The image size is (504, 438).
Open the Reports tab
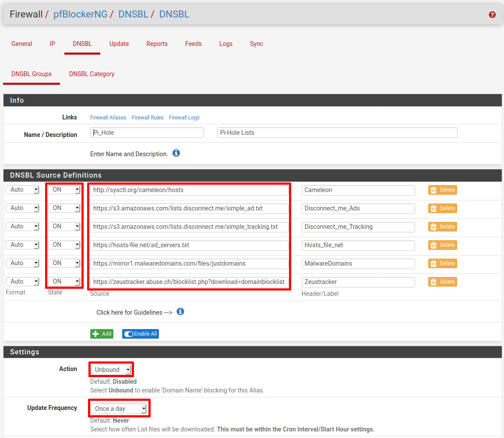pos(157,44)
